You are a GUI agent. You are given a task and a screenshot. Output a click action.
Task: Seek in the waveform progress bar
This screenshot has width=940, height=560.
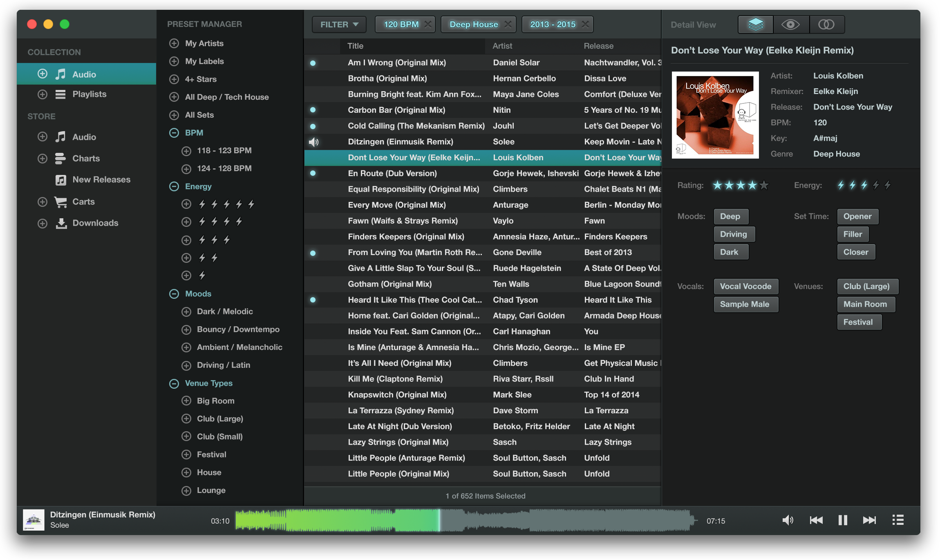coord(531,520)
